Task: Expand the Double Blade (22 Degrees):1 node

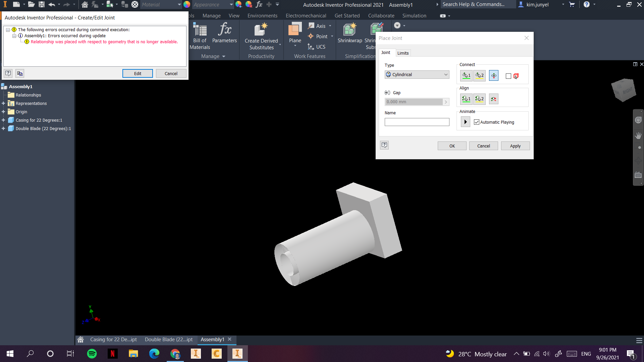Action: click(x=3, y=128)
